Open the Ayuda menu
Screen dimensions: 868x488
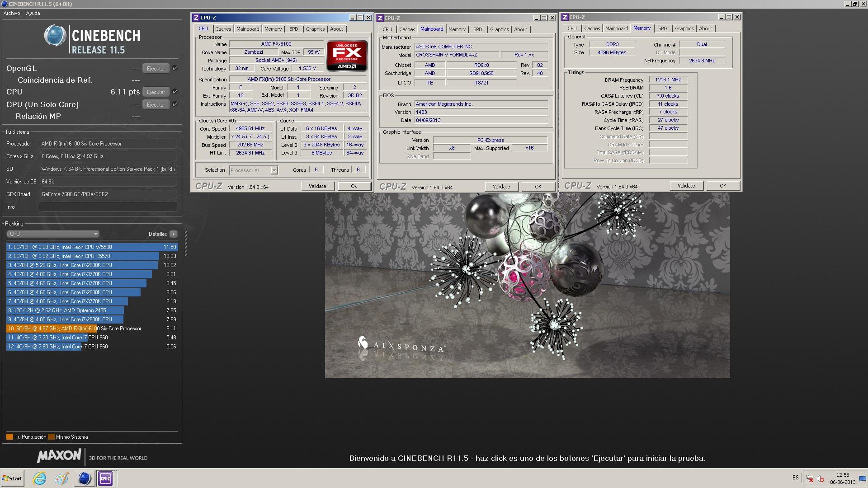pyautogui.click(x=33, y=13)
